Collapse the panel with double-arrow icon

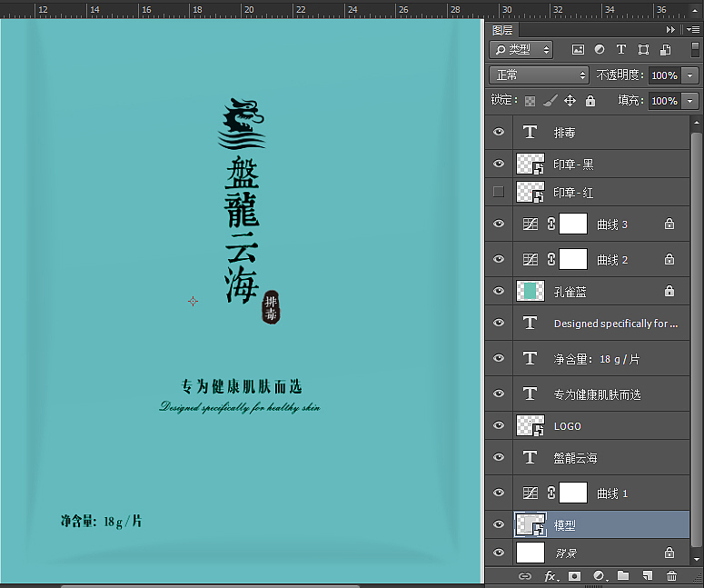(670, 30)
